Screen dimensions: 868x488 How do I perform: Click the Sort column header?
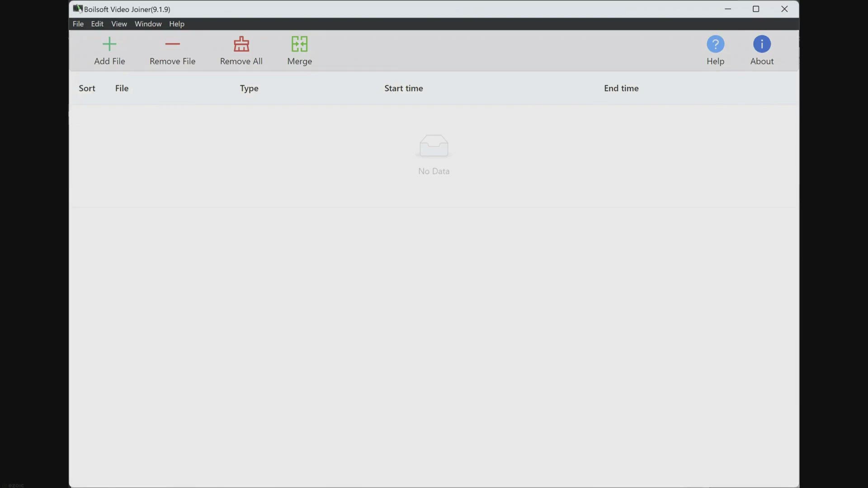pyautogui.click(x=87, y=88)
